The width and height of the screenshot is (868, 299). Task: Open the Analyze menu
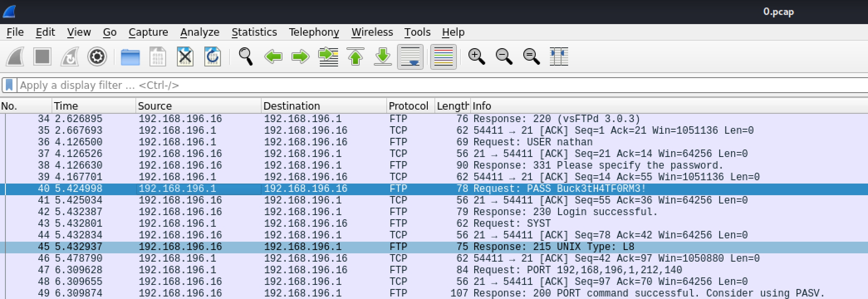click(199, 32)
